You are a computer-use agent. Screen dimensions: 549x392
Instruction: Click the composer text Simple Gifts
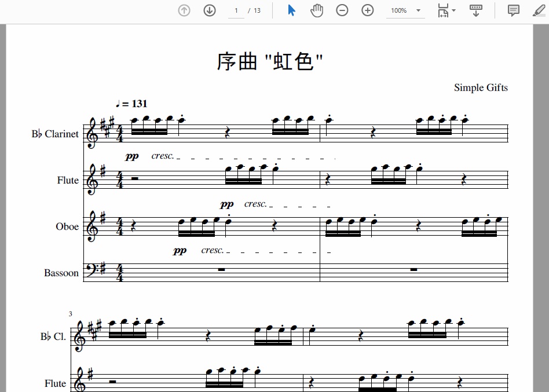pyautogui.click(x=481, y=87)
